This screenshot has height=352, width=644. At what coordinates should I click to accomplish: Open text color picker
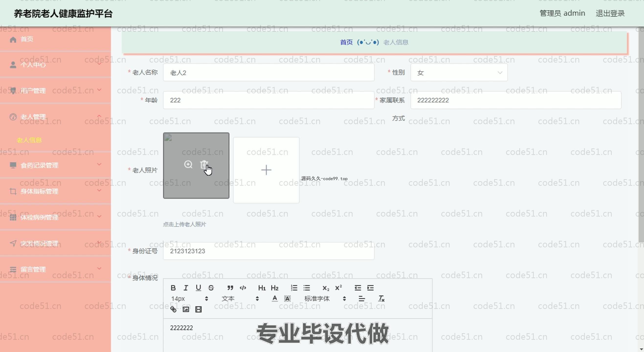[275, 298]
